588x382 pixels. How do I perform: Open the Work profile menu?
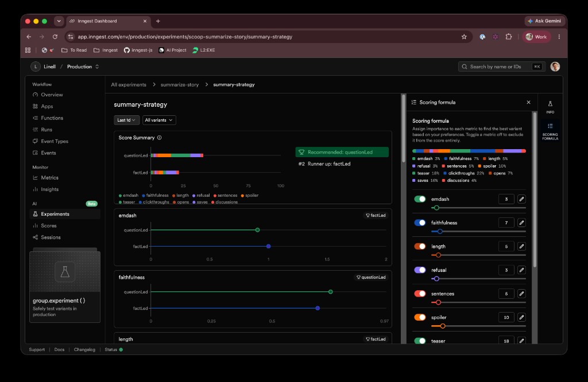(536, 37)
